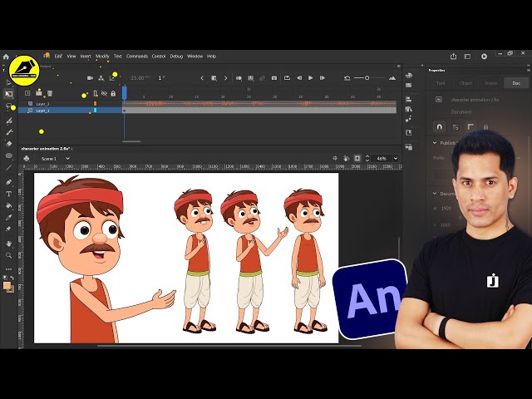Select the Lasso tool
The width and height of the screenshot is (532, 399).
[x=9, y=106]
